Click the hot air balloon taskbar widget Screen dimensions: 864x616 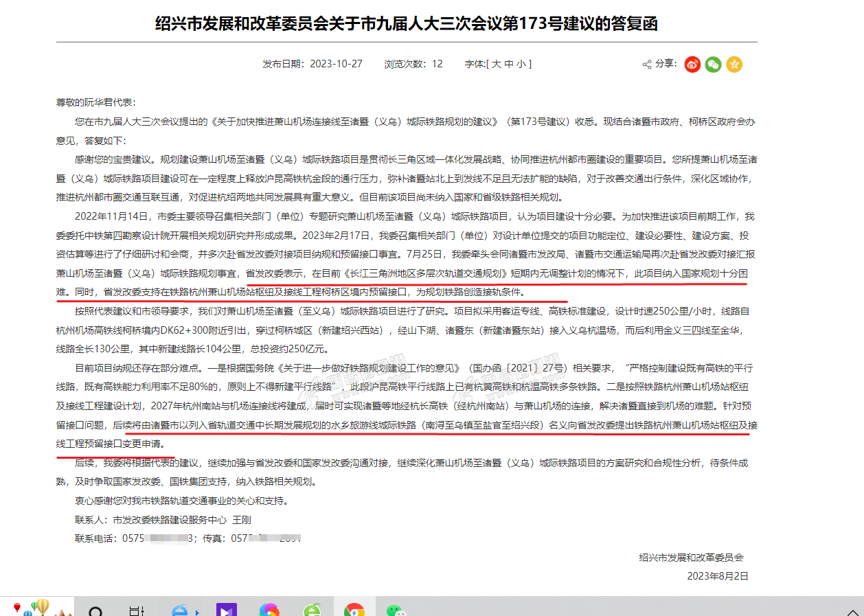[41, 607]
